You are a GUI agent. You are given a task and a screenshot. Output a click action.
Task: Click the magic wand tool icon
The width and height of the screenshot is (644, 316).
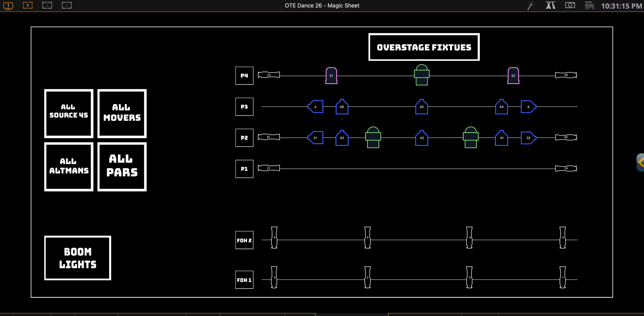(531, 5)
